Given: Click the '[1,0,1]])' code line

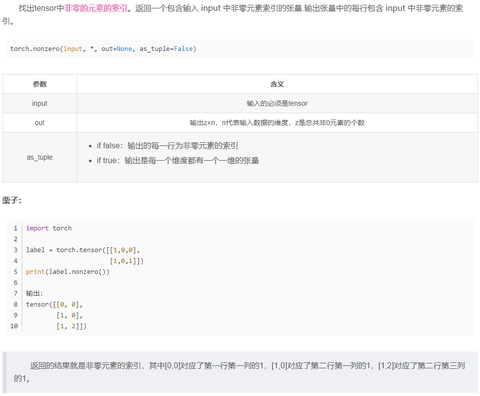Looking at the screenshot, I should 127,261.
